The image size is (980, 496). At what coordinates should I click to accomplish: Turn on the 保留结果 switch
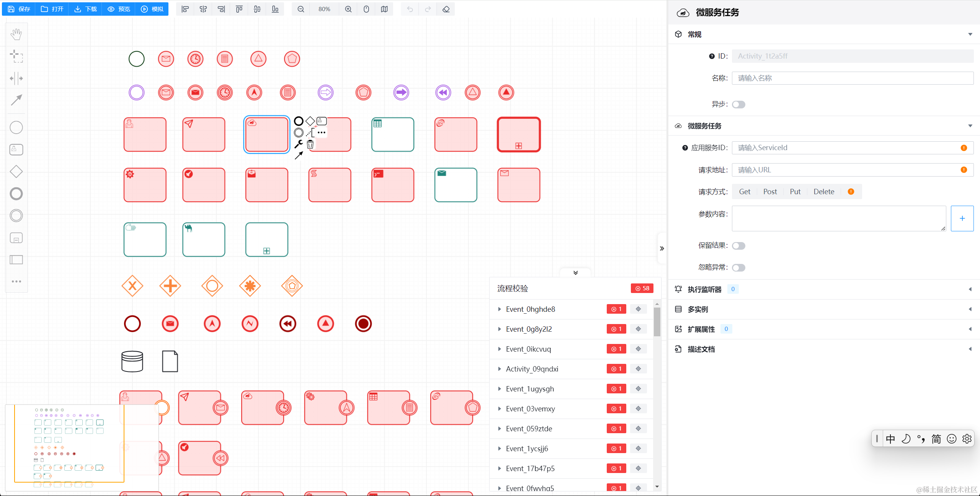pyautogui.click(x=738, y=246)
